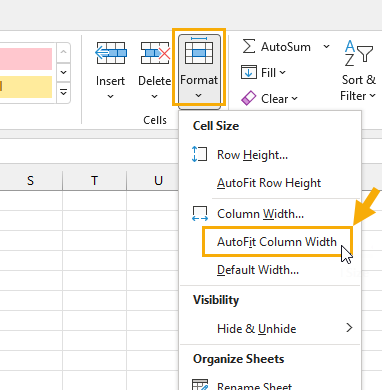
Task: Click the AutoSum sigma icon
Action: pyautogui.click(x=249, y=46)
